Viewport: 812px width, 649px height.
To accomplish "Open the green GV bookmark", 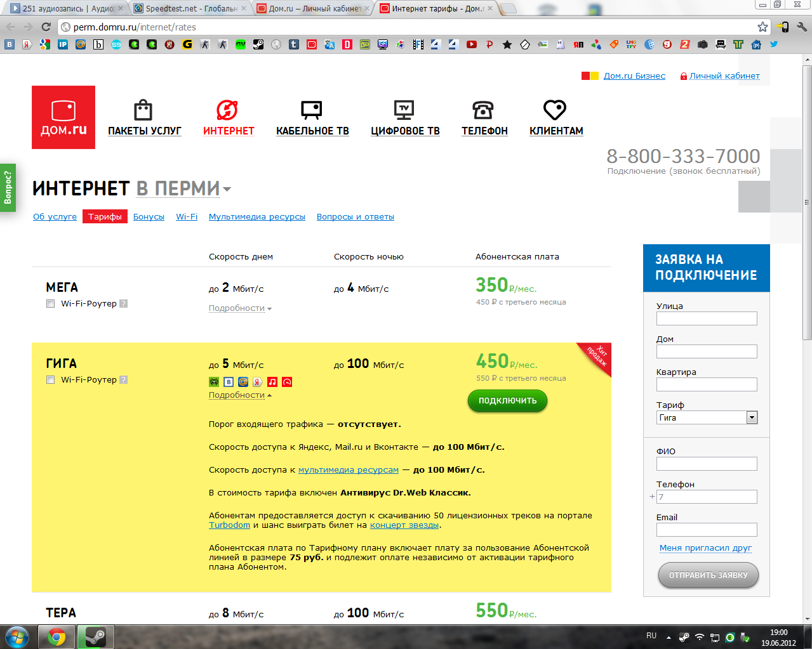I will tap(240, 44).
